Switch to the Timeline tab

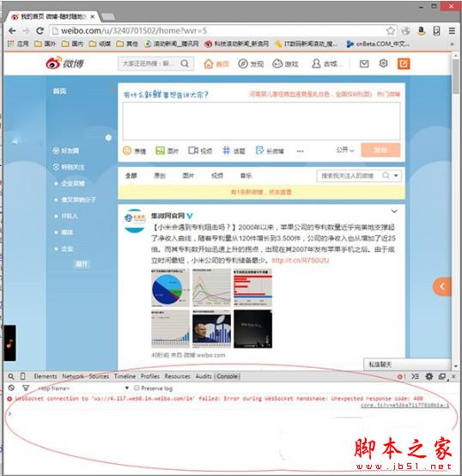tap(125, 376)
